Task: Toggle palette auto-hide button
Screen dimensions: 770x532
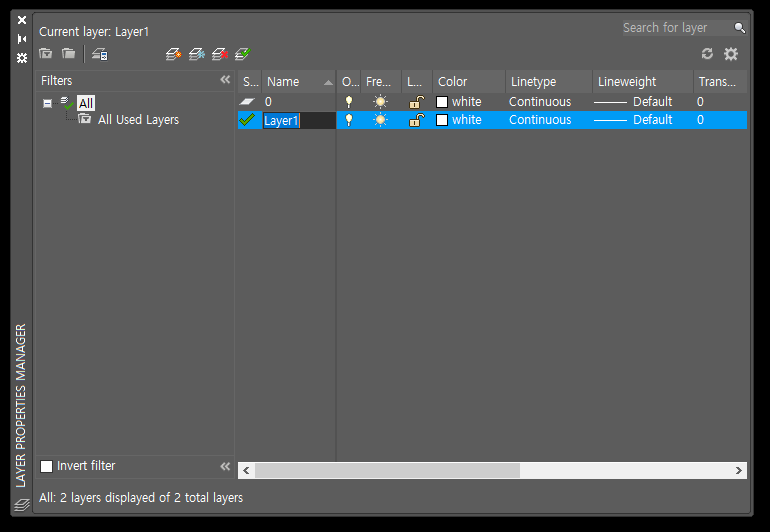Action: coord(22,39)
